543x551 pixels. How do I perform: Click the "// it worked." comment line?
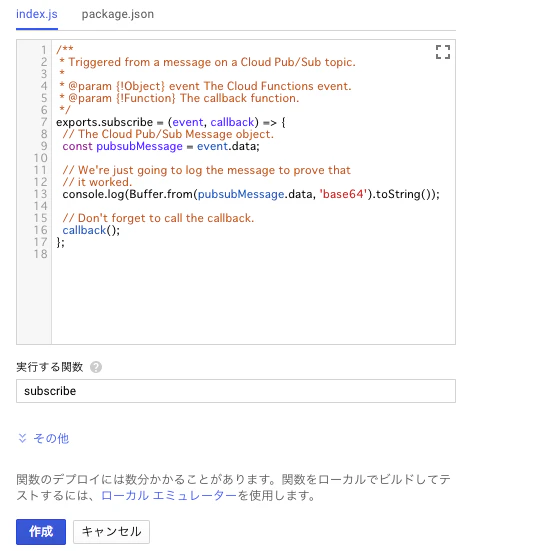pos(97,182)
